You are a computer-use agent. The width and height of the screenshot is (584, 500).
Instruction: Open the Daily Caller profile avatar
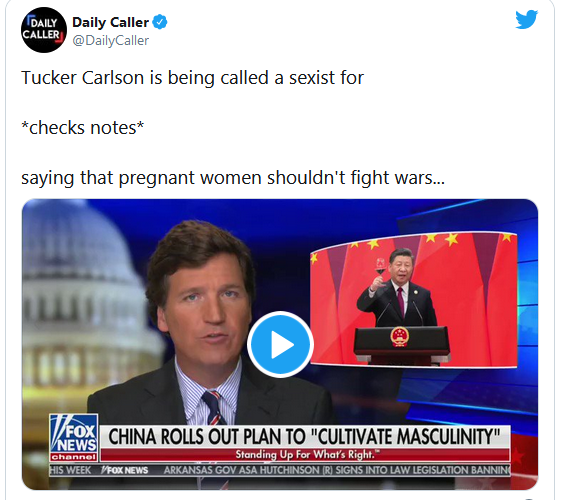44,30
